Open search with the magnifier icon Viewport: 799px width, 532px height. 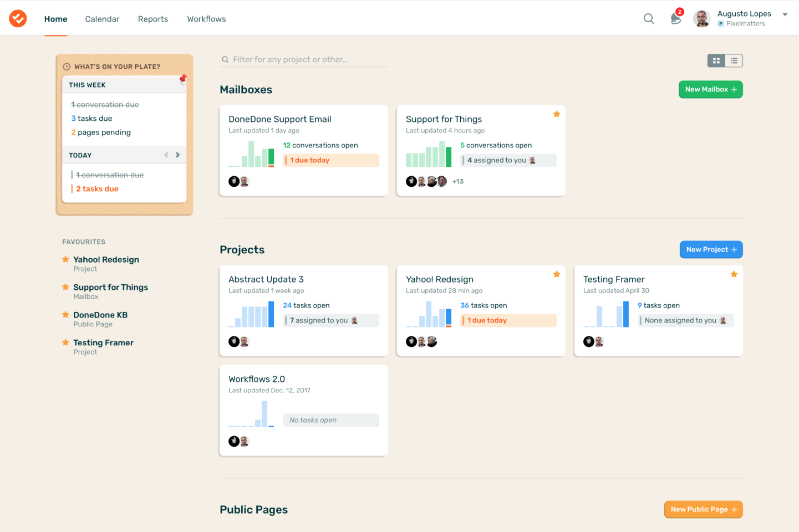point(648,19)
